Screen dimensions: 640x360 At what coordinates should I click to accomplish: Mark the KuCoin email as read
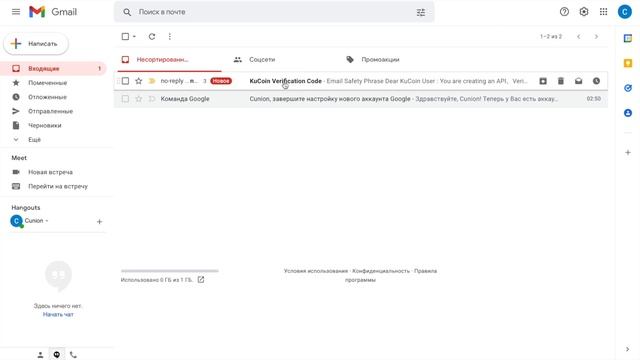point(578,81)
